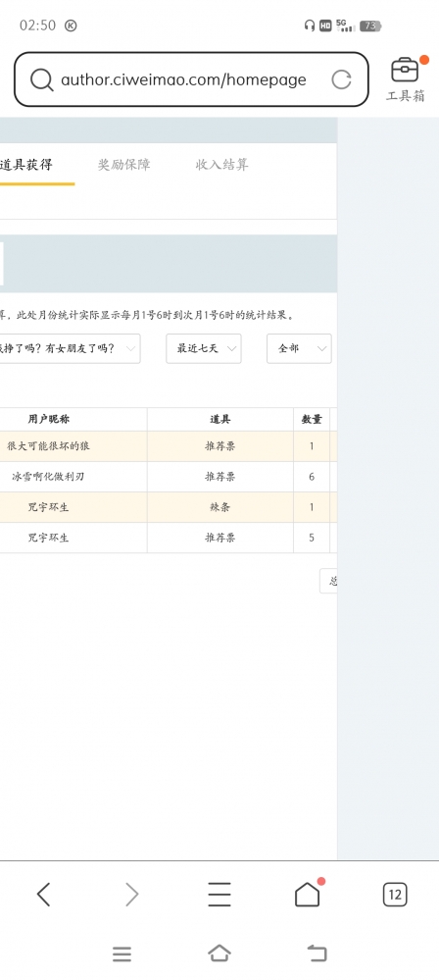Click 推荐票 in the quantity 5 row
The image size is (439, 980).
(x=220, y=538)
